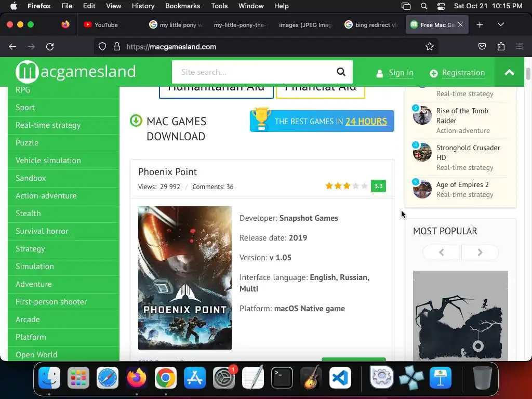This screenshot has height=399, width=532.
Task: Open the Tools menu
Action: 219,6
